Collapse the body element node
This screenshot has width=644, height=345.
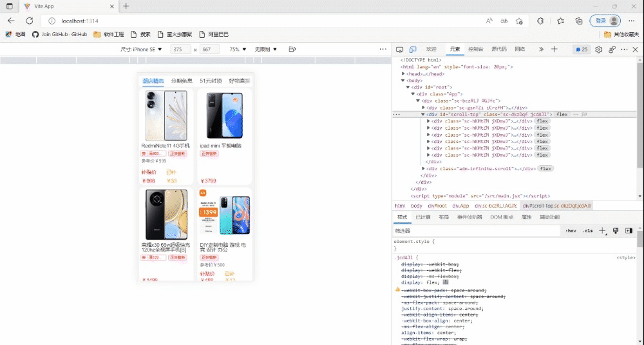pos(403,81)
